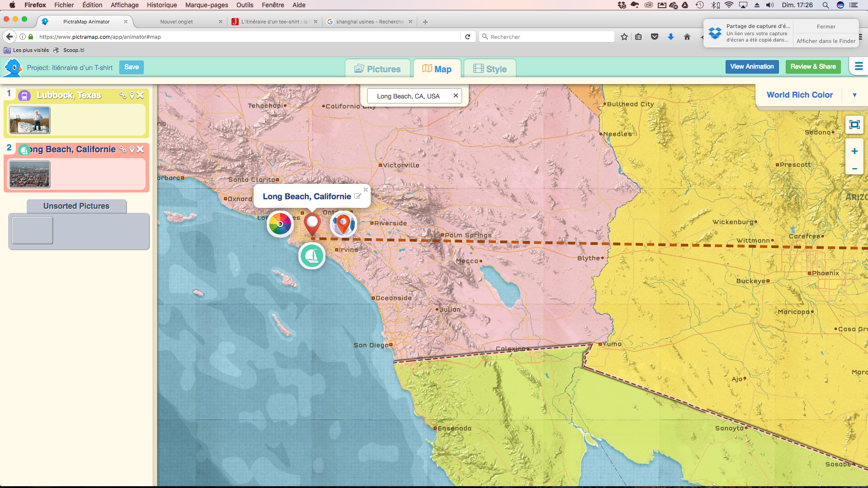
Task: Click the pictramap.com URL address bar
Action: point(249,37)
